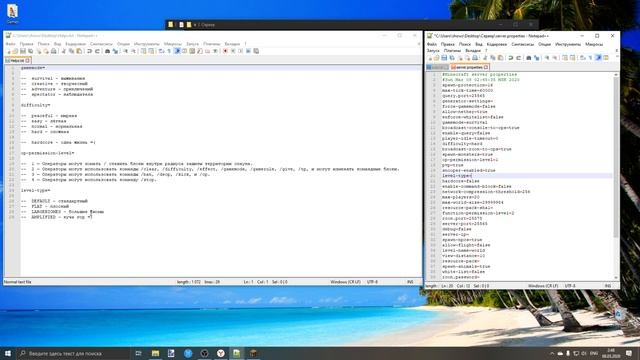
Task: Open Файл menu in left Notepad++ window
Action: [10, 44]
